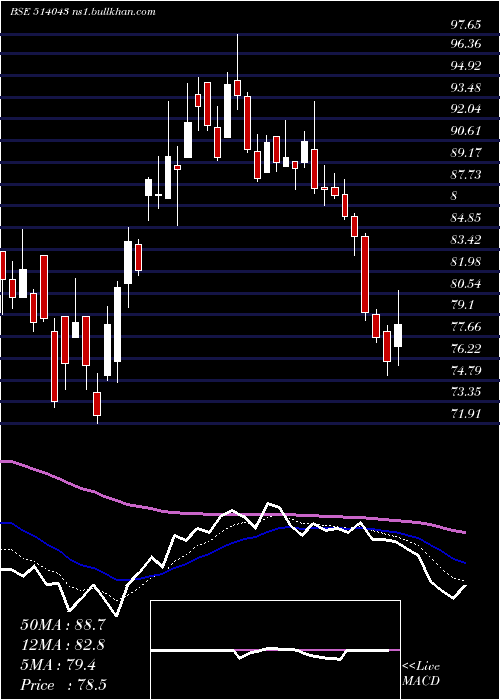This screenshot has height=700, width=500.
Task: Click the lowest red candle near 71.91
Action: [97, 404]
